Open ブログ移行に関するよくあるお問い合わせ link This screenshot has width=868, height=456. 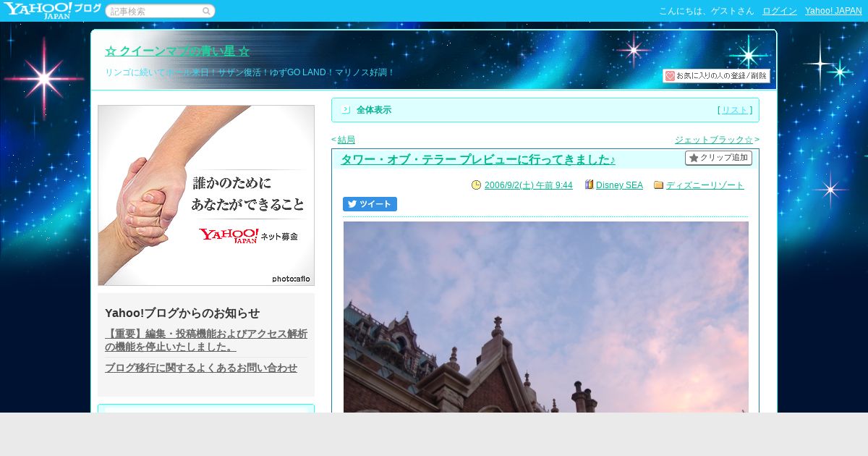pyautogui.click(x=201, y=368)
